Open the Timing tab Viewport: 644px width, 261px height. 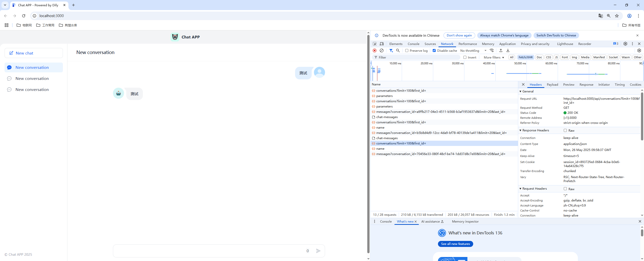(620, 84)
